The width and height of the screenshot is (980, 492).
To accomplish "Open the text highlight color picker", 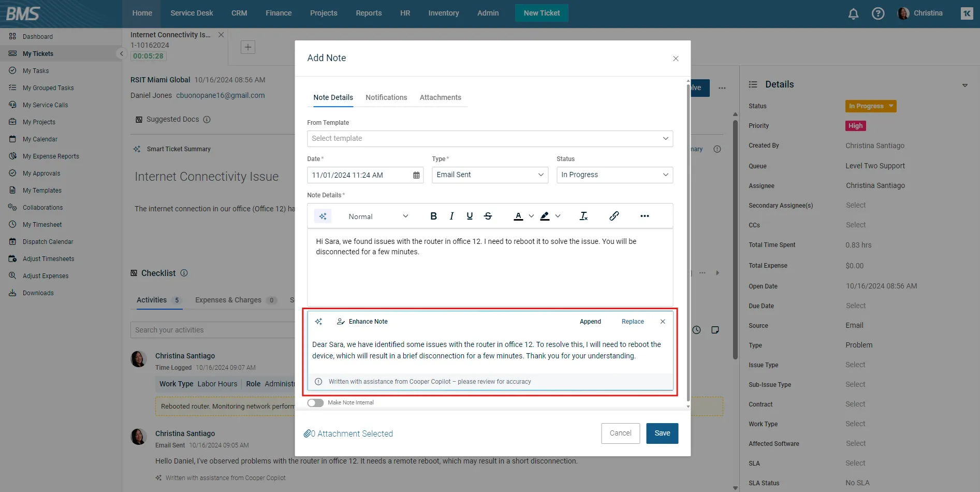I will [x=545, y=216].
